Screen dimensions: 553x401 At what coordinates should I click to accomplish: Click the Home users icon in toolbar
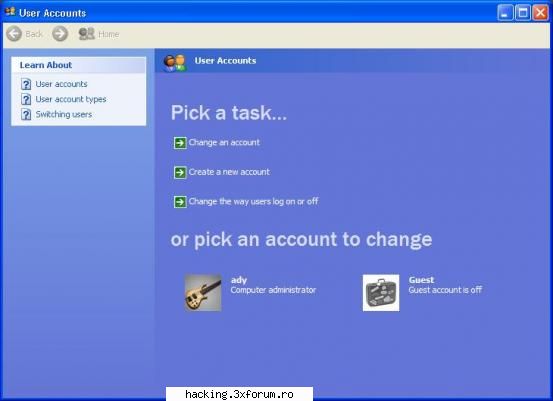[87, 34]
